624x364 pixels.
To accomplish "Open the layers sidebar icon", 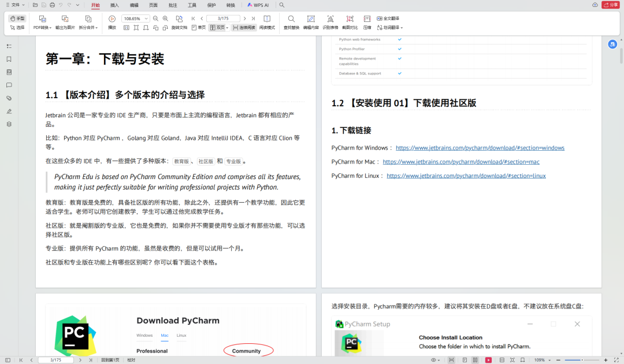I will coord(9,124).
